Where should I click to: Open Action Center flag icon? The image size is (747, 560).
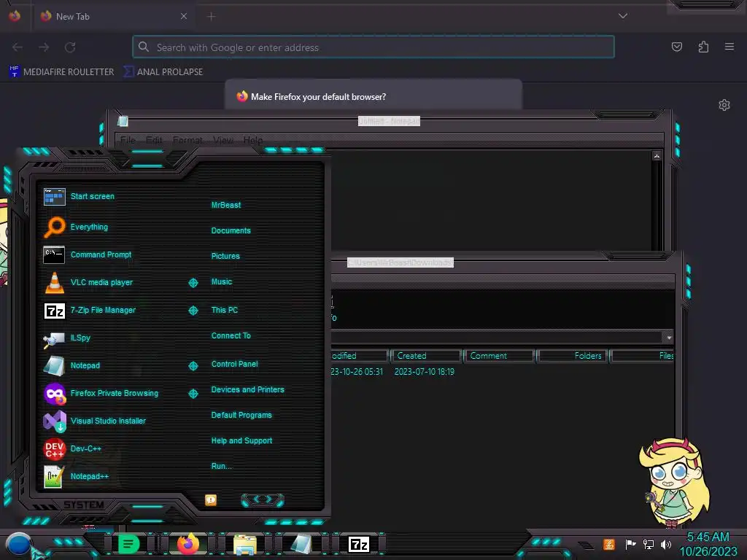point(630,544)
